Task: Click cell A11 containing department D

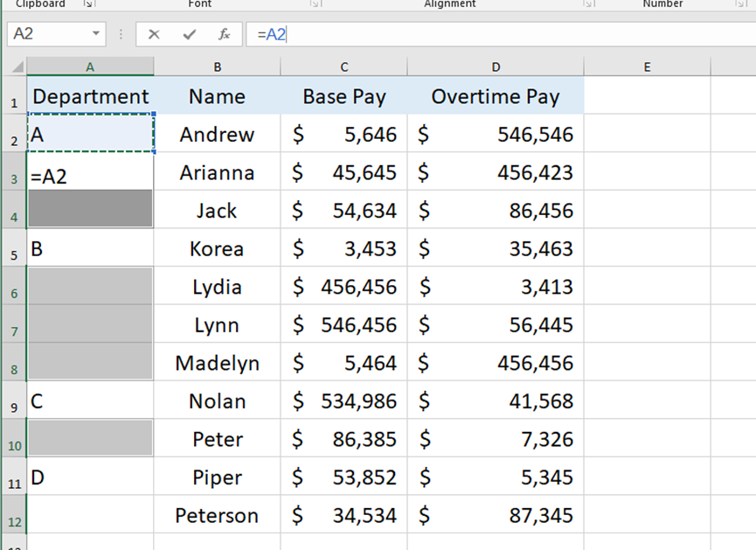Action: 91,477
